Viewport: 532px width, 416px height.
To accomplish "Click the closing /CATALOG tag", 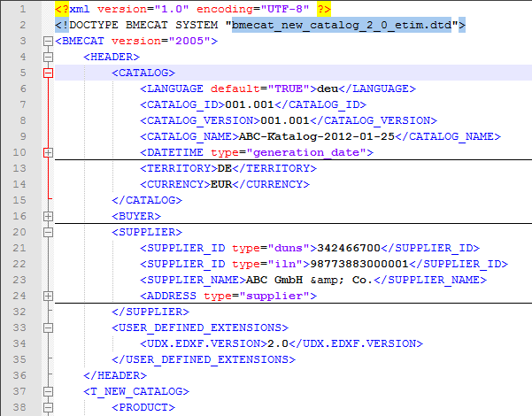I will pos(147,201).
